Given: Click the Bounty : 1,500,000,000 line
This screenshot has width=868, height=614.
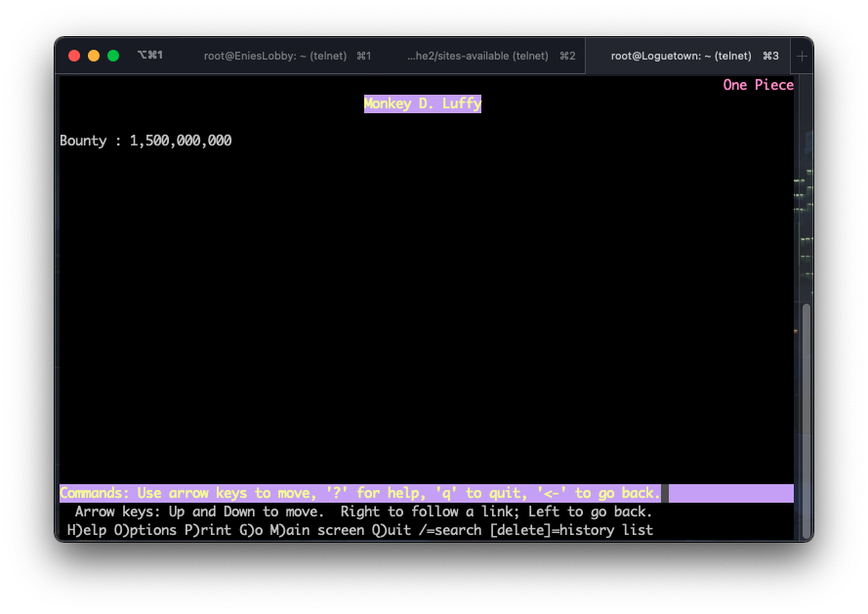Looking at the screenshot, I should [145, 141].
